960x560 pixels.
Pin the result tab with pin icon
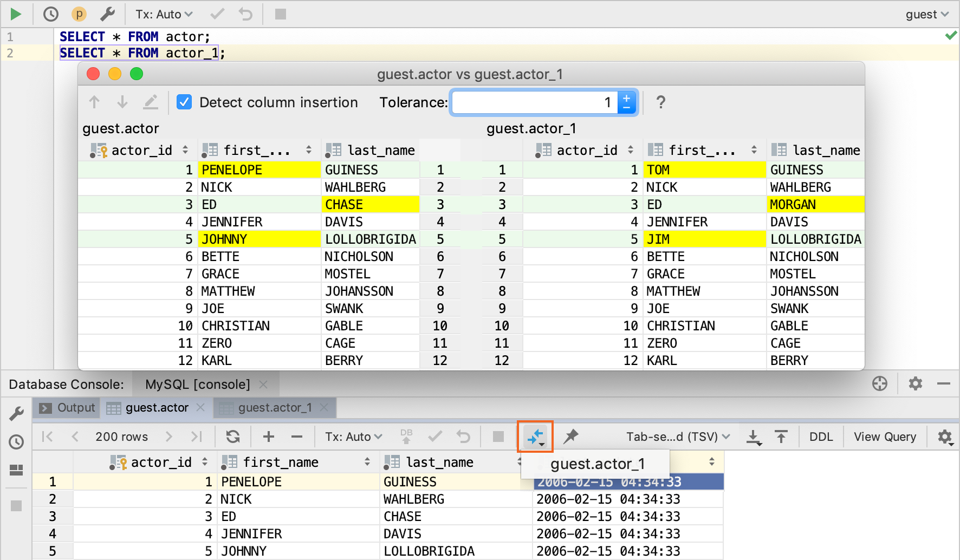point(570,437)
